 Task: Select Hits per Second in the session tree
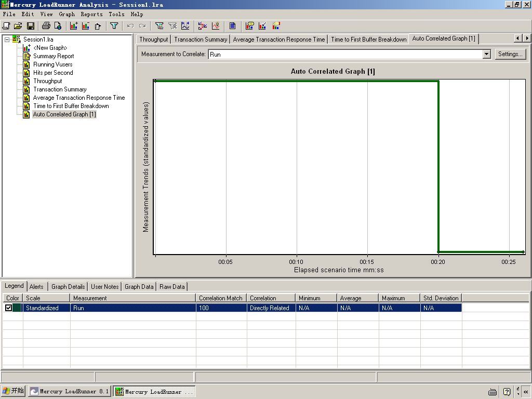pos(53,73)
